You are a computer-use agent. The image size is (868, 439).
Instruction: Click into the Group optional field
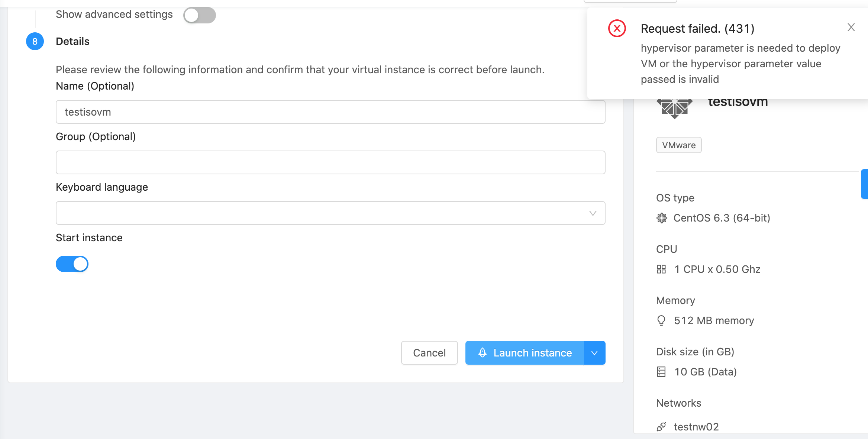click(330, 162)
